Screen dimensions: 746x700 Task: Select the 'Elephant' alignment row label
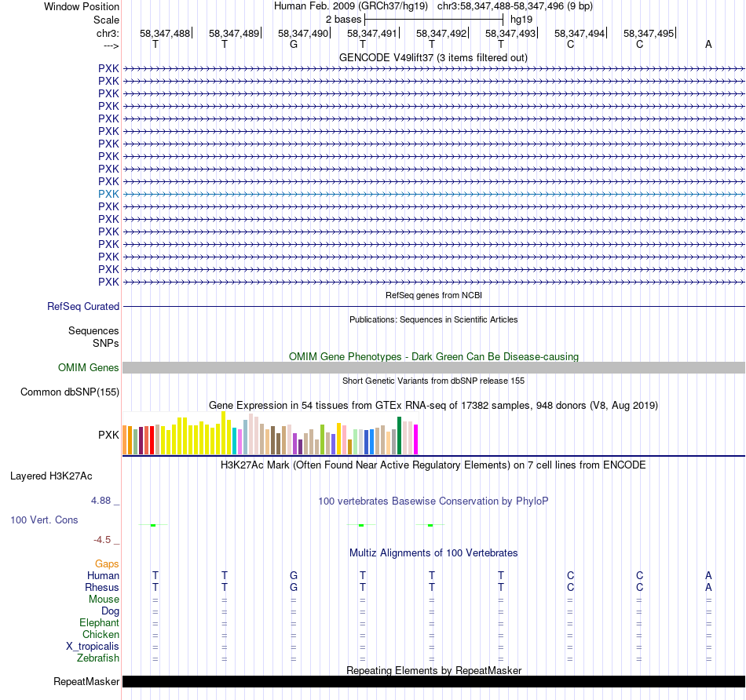pyautogui.click(x=99, y=622)
